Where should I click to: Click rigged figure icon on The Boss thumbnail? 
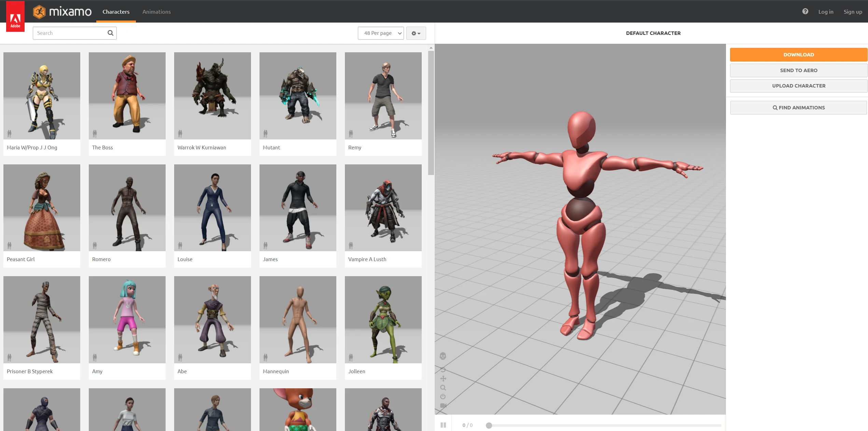point(95,133)
